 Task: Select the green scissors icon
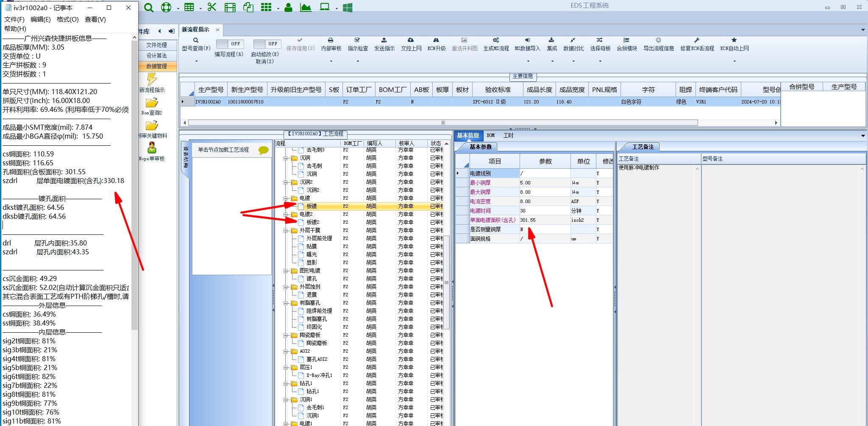[212, 7]
